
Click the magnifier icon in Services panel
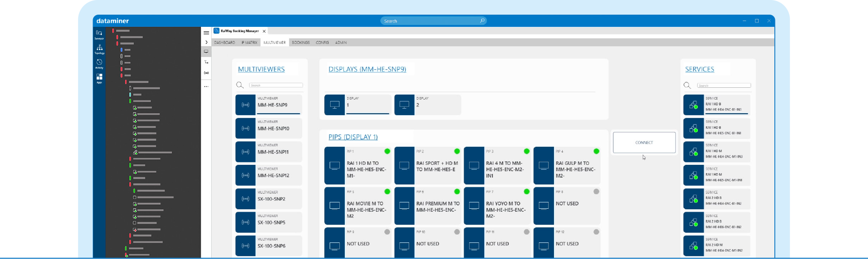[687, 85]
